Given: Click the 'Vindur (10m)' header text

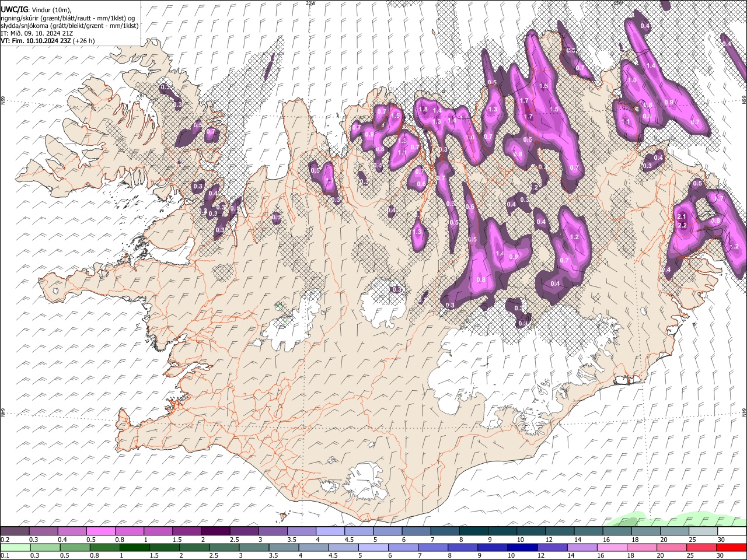Looking at the screenshot, I should click(50, 10).
